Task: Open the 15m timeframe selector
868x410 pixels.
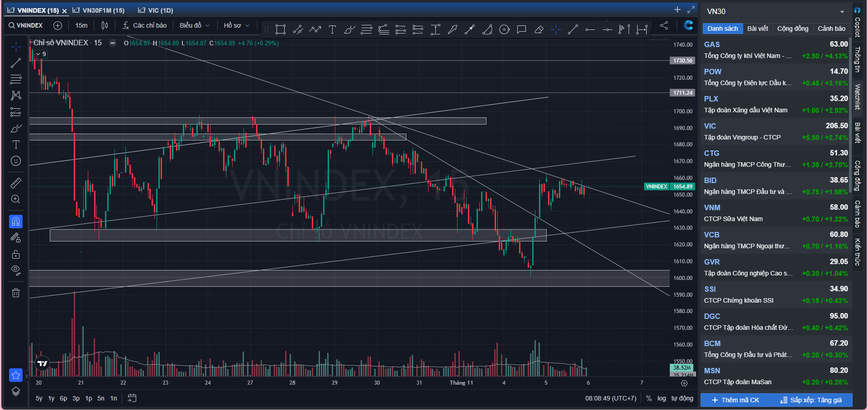Action: 81,25
